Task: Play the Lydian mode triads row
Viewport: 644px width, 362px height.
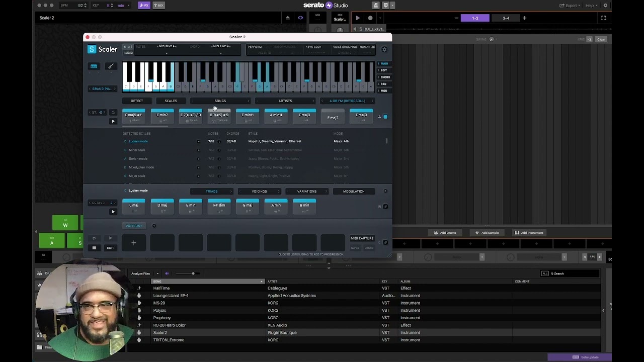Action: pyautogui.click(x=113, y=212)
